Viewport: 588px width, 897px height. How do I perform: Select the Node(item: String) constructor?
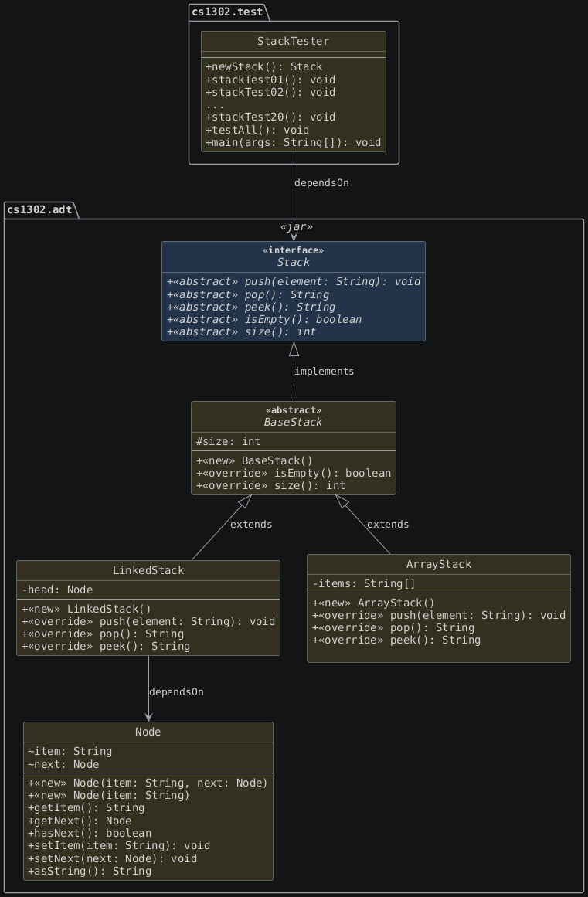coord(109,796)
